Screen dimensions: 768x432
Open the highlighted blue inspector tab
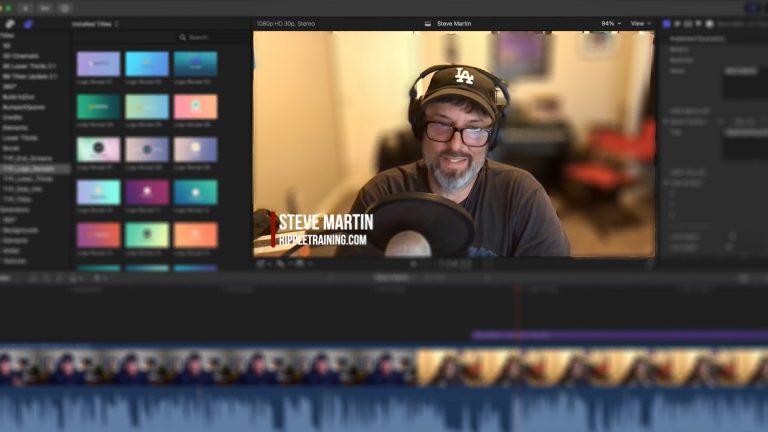[667, 24]
